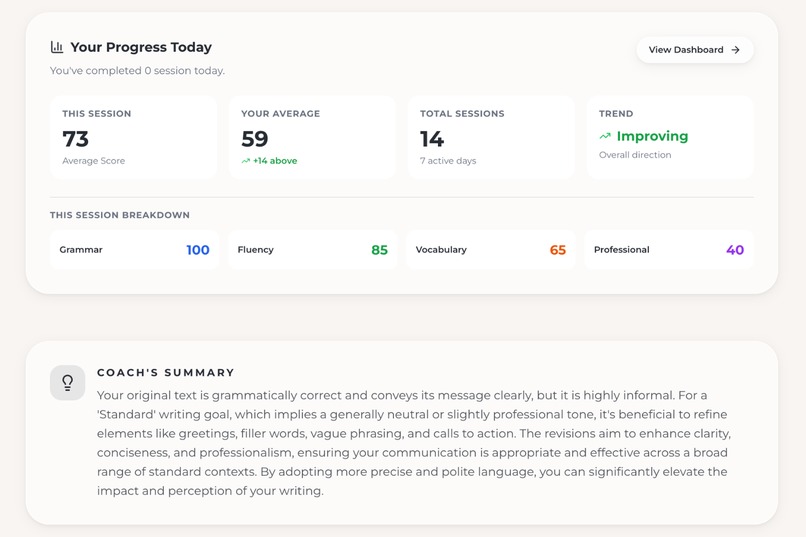Click the '7 active days' text
This screenshot has height=537, width=806.
click(x=448, y=161)
